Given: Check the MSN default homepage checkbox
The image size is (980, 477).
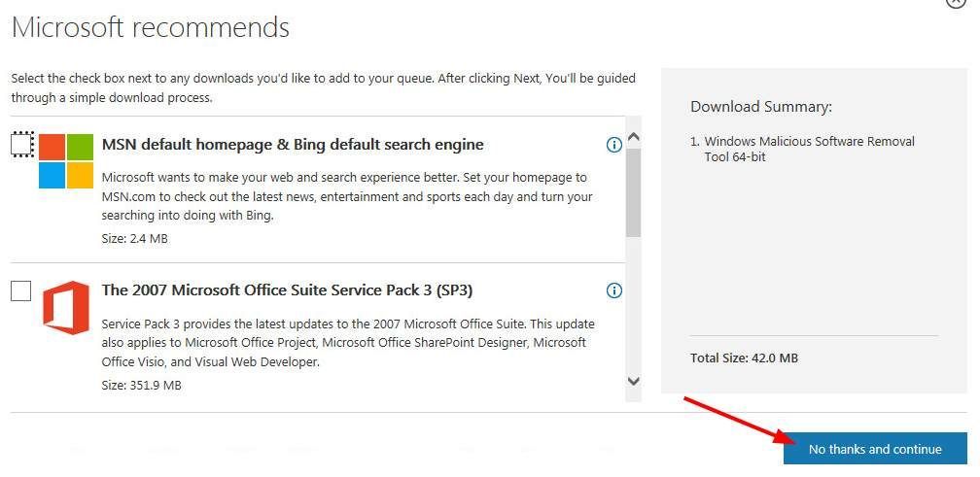Looking at the screenshot, I should click(x=21, y=145).
